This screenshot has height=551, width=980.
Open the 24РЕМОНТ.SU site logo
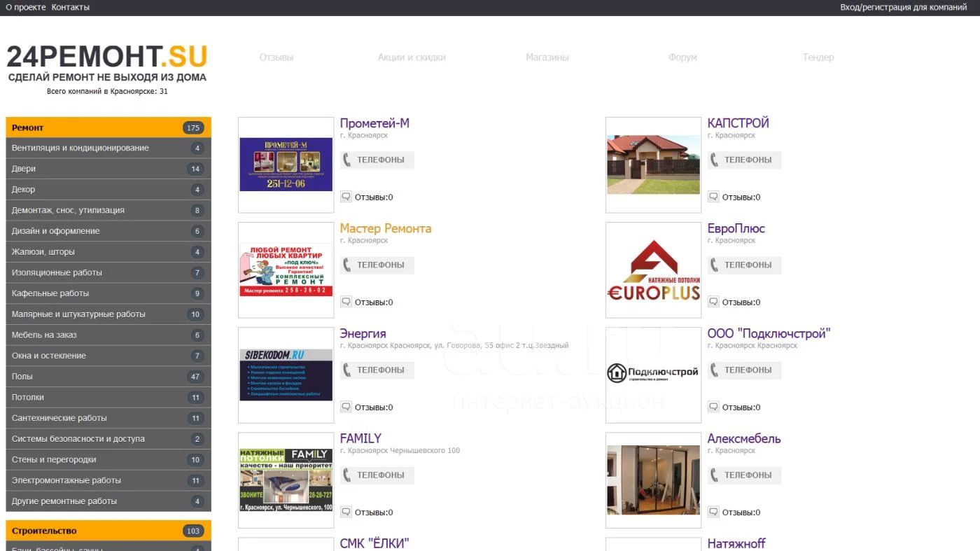(107, 63)
